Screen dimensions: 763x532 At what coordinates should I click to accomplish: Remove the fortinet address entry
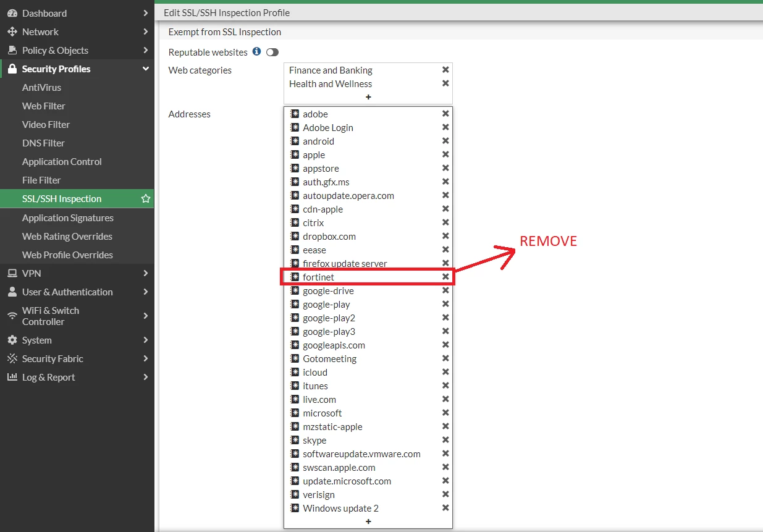[445, 277]
